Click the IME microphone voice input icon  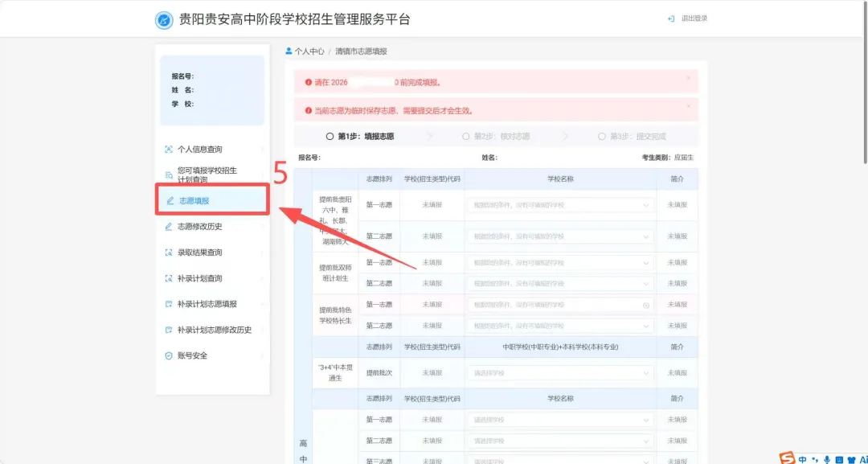(827, 459)
